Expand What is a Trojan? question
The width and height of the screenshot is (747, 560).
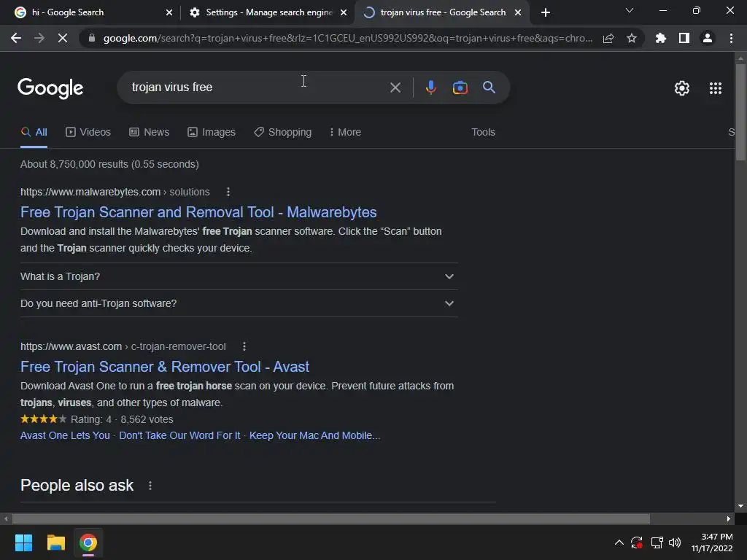coord(239,276)
